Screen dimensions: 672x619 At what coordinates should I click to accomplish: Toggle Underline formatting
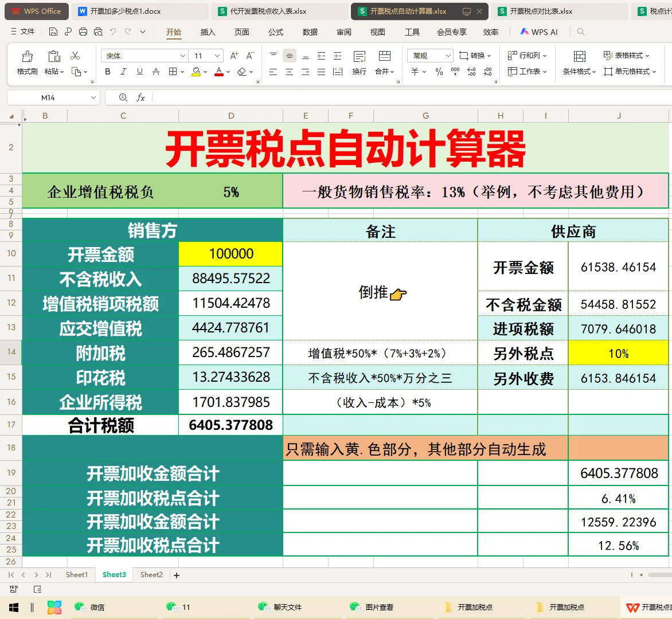(140, 72)
